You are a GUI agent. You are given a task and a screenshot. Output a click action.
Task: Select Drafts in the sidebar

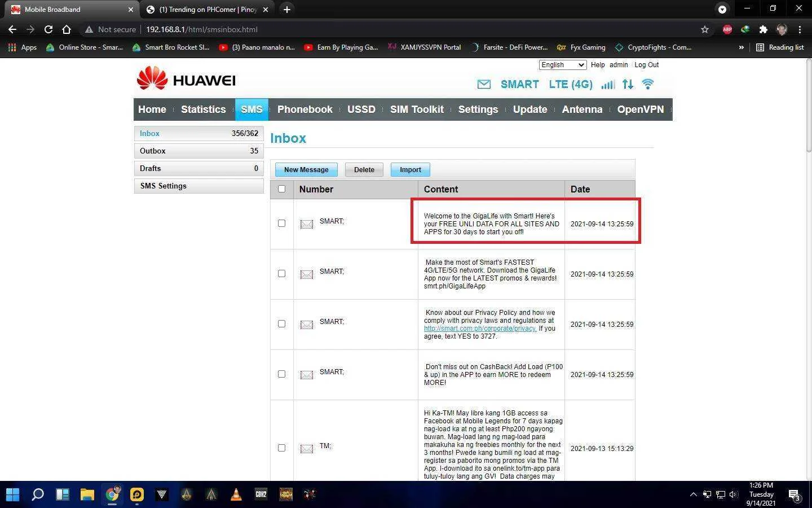tap(198, 168)
